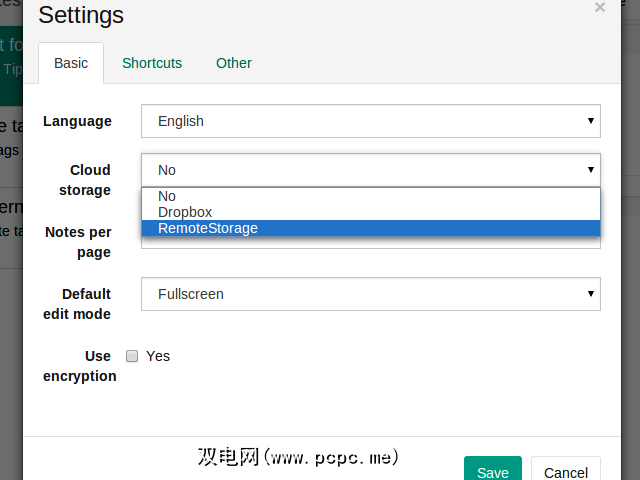
Task: Switch to the Basic tab
Action: pos(71,63)
